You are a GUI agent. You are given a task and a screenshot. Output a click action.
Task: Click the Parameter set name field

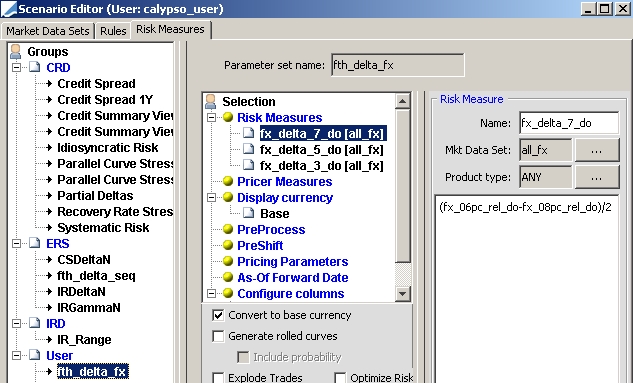coord(398,65)
